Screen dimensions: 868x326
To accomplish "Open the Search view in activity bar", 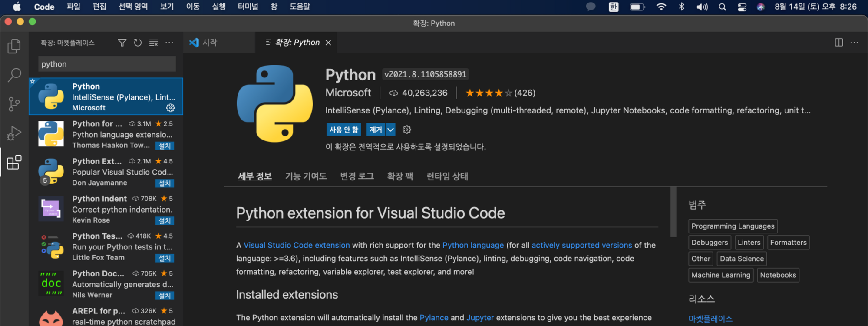I will 14,75.
